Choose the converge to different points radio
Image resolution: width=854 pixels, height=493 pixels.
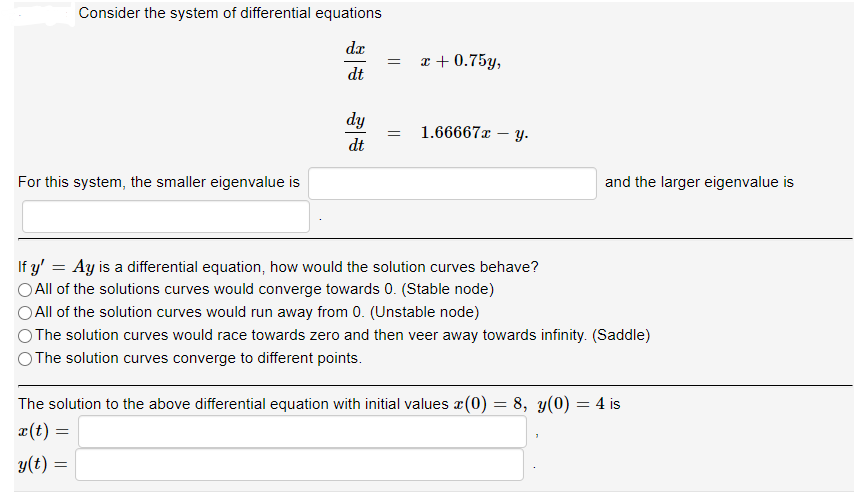[x=25, y=359]
